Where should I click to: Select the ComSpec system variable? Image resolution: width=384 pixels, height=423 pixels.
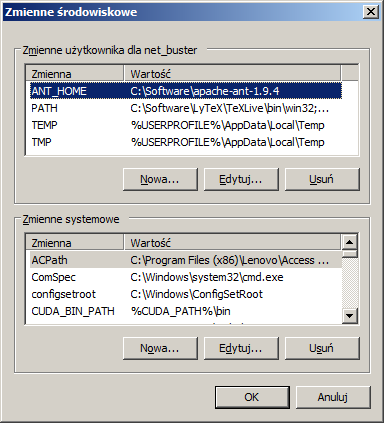coord(186,277)
